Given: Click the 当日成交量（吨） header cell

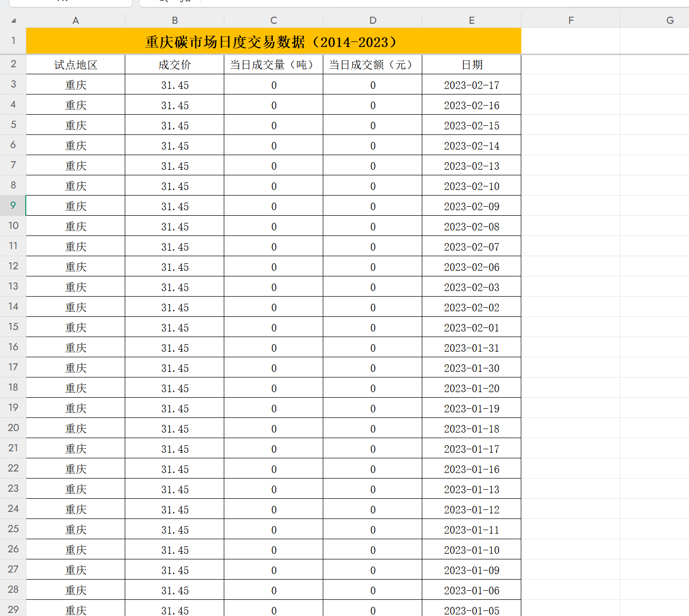Looking at the screenshot, I should (x=274, y=65).
